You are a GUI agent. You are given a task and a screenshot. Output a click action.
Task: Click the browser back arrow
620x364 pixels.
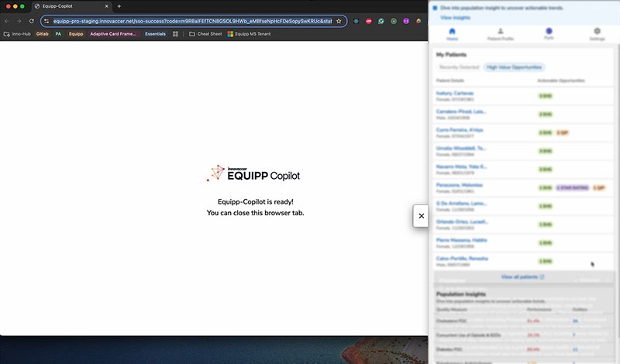(x=8, y=21)
